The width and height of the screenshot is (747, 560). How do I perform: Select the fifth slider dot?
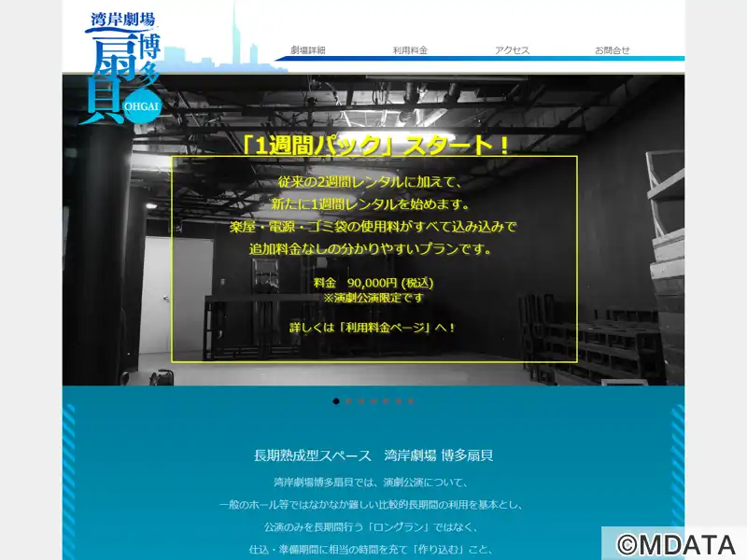coord(386,401)
